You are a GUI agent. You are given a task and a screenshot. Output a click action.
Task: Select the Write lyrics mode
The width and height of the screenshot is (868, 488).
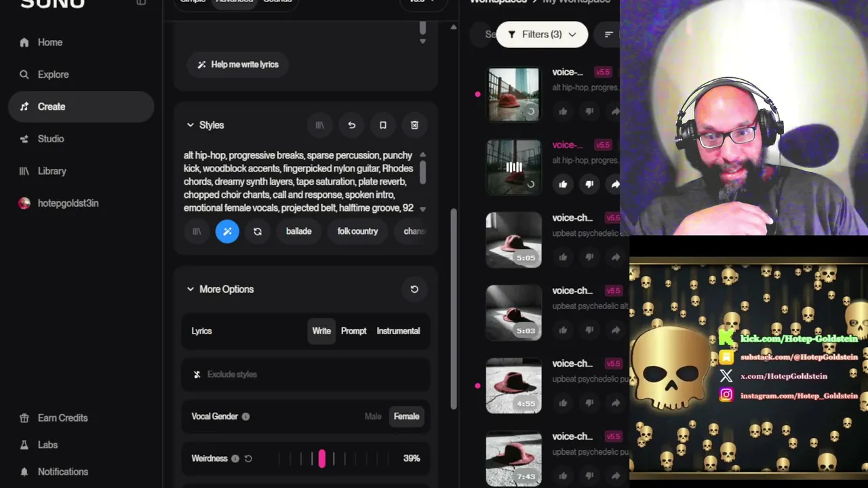click(321, 331)
